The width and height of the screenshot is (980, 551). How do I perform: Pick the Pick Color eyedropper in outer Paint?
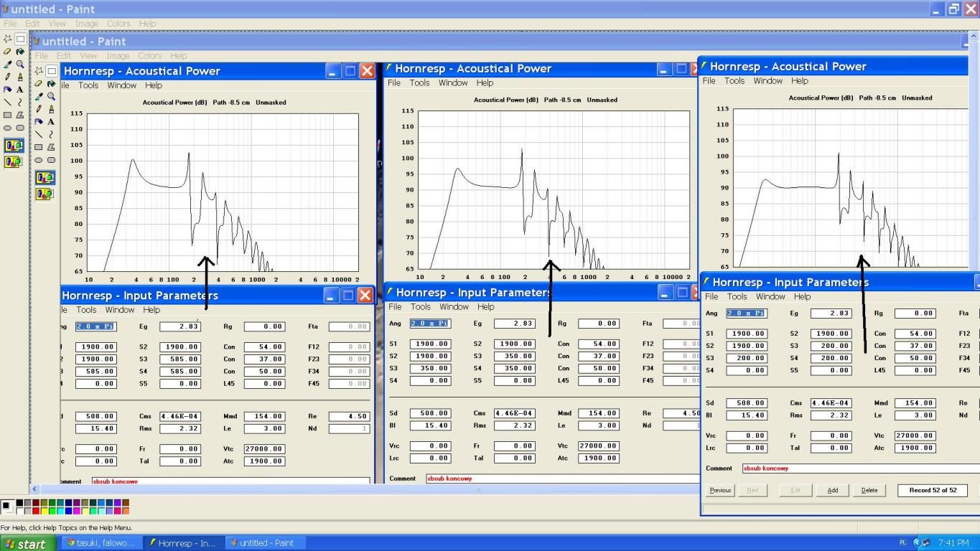click(x=8, y=64)
